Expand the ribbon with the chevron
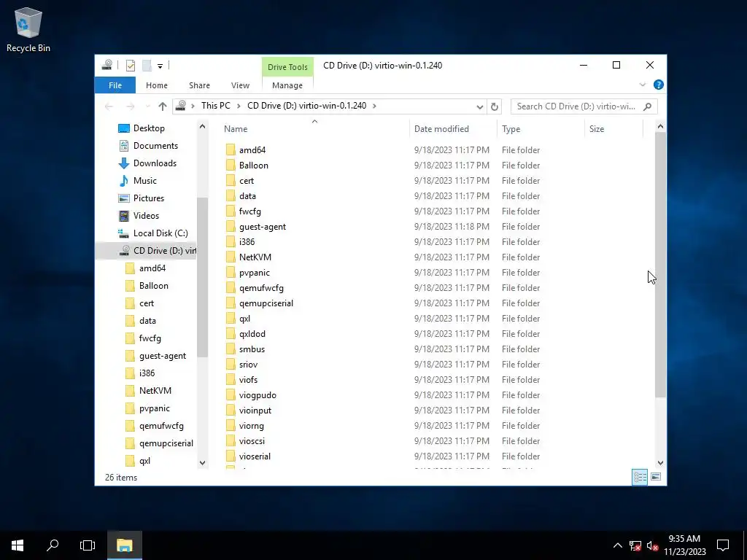This screenshot has width=747, height=560. [642, 85]
